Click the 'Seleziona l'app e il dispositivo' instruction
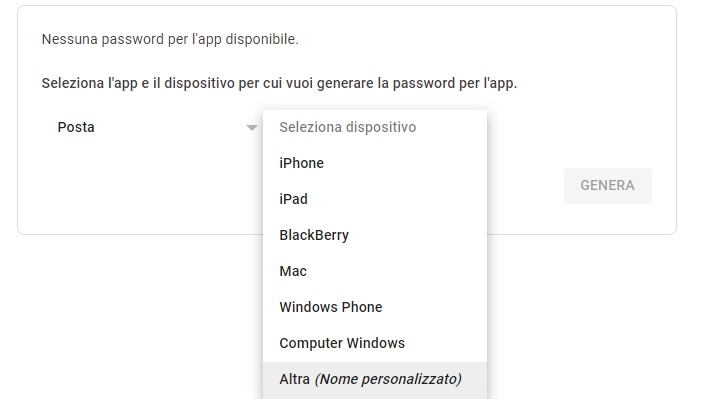This screenshot has height=399, width=708. point(279,84)
